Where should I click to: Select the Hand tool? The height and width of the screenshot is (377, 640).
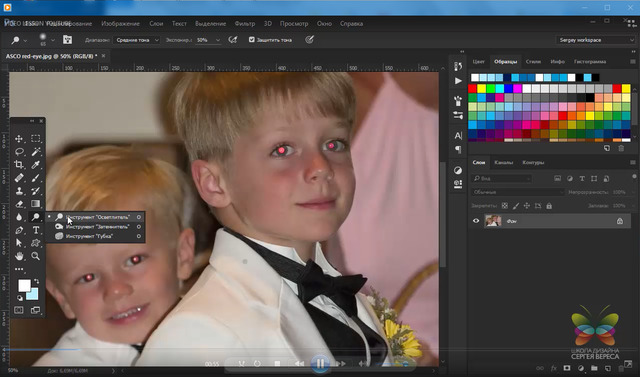19,256
